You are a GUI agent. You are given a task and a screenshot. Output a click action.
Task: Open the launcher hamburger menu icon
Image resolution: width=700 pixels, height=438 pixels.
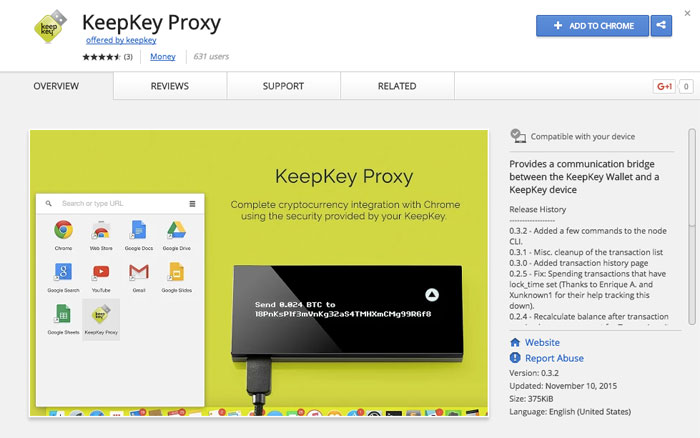click(x=192, y=204)
